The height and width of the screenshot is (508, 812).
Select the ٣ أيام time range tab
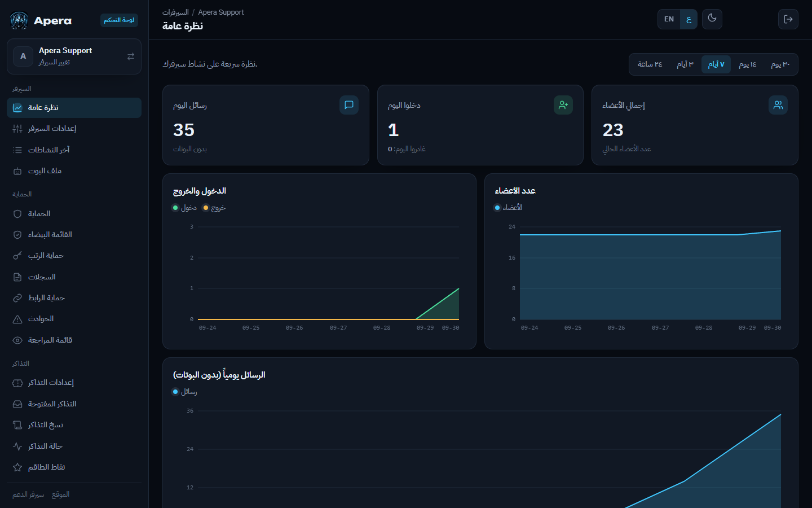pyautogui.click(x=685, y=64)
